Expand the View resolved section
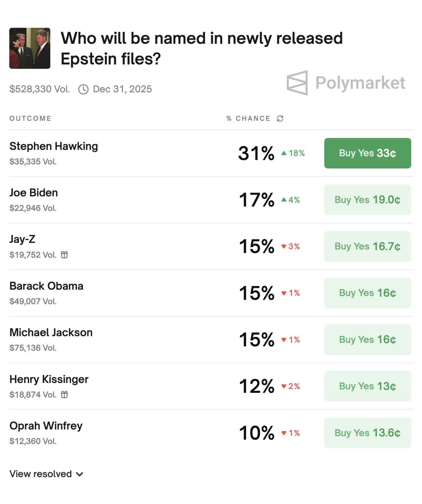Image resolution: width=422 pixels, height=504 pixels. click(x=46, y=474)
